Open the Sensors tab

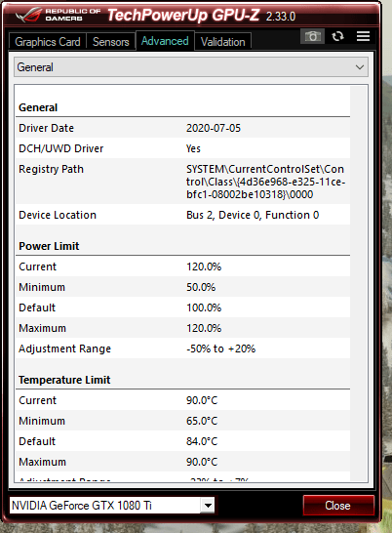(111, 42)
